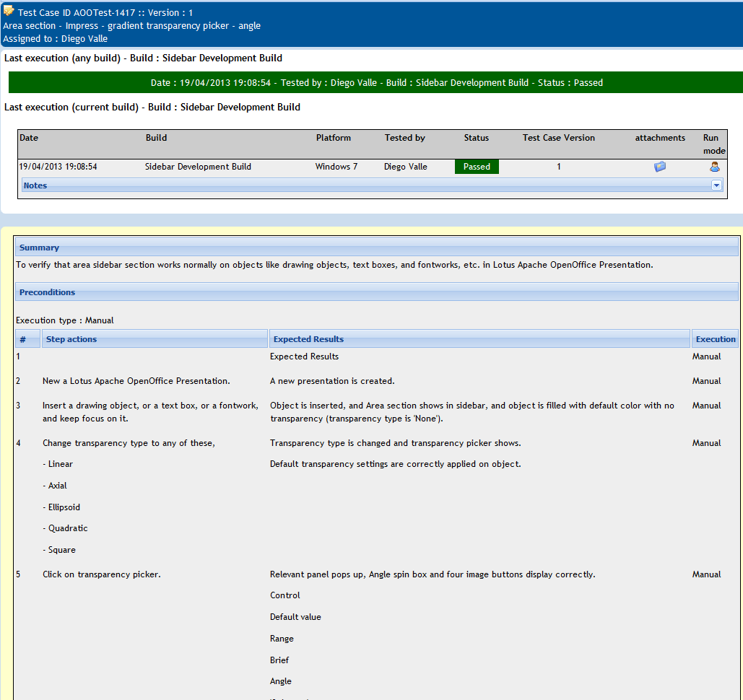The image size is (743, 700).
Task: Click the Notes section bar
Action: pyautogui.click(x=372, y=185)
